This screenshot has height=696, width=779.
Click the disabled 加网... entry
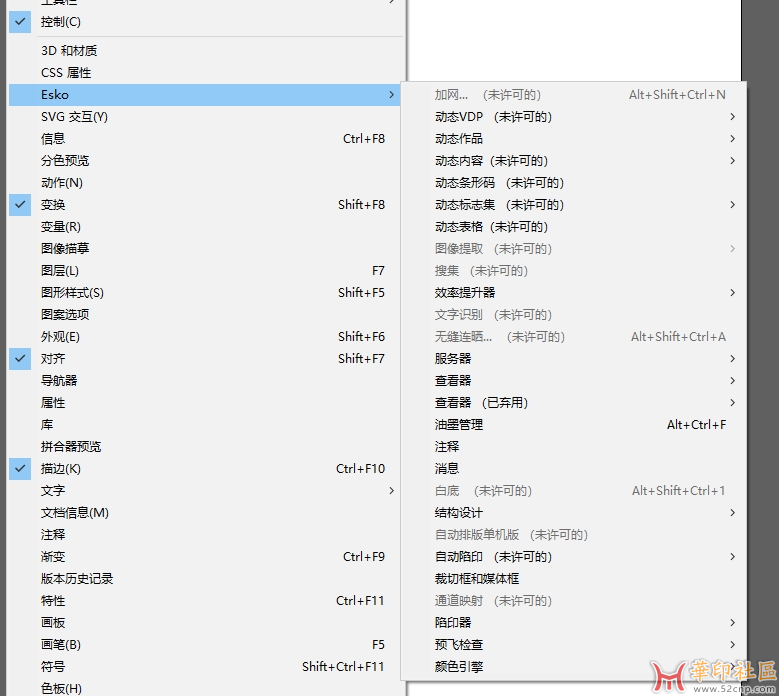[x=574, y=95]
